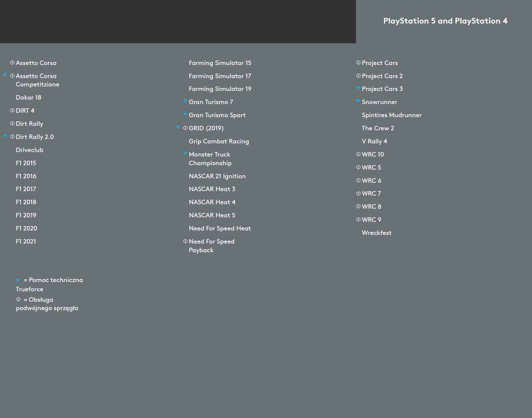The width and height of the screenshot is (532, 418).
Task: Click the Driveclub game title
Action: click(30, 150)
